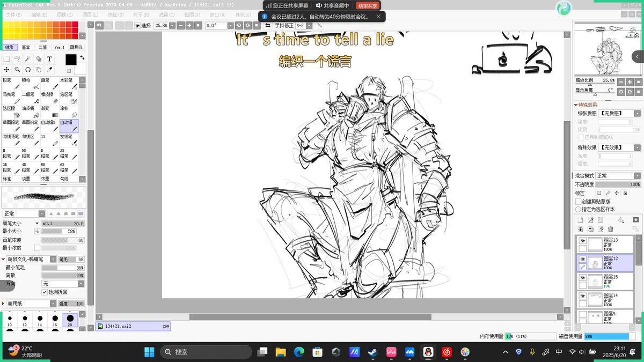Viewport: 644px width, 362px height.
Task: Click the undo arrow in toolbar
Action: point(100,25)
